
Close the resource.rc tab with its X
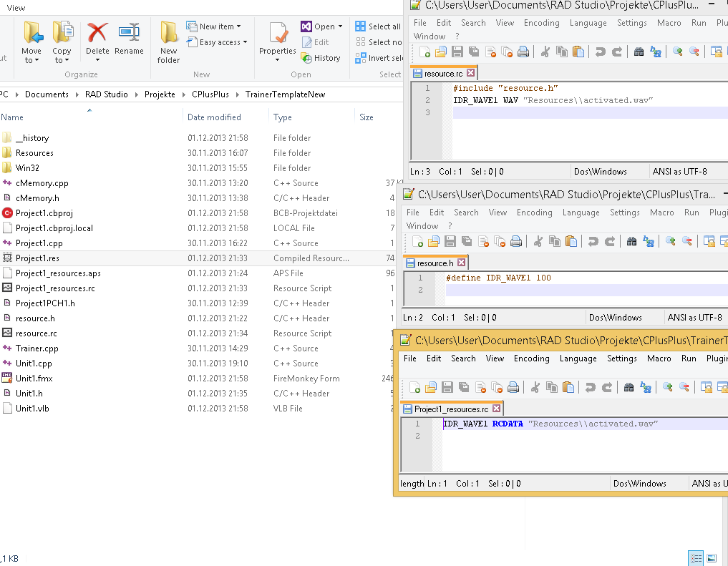(470, 73)
